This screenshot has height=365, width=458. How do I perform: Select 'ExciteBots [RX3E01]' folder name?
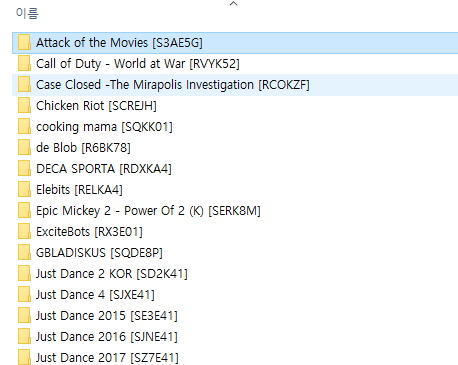click(89, 232)
